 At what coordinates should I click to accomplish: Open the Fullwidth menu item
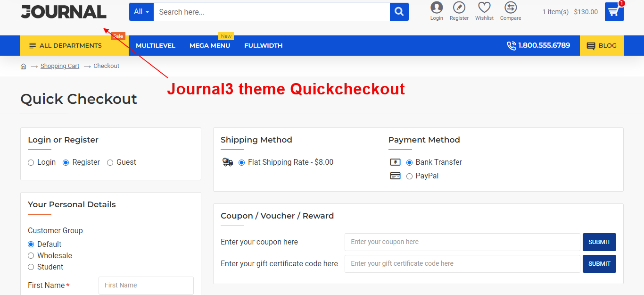pos(264,46)
